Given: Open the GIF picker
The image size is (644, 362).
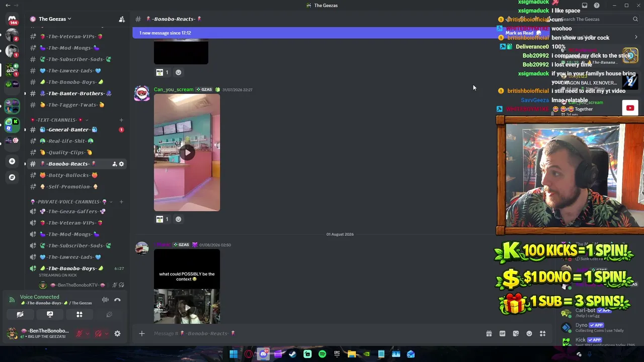Looking at the screenshot, I should click(502, 333).
